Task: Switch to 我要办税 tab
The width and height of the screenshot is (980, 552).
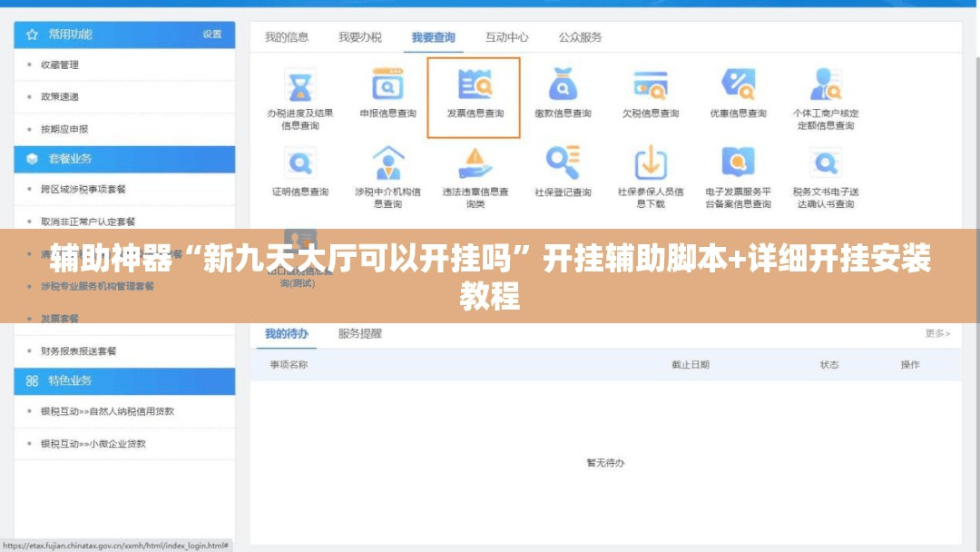Action: coord(360,37)
